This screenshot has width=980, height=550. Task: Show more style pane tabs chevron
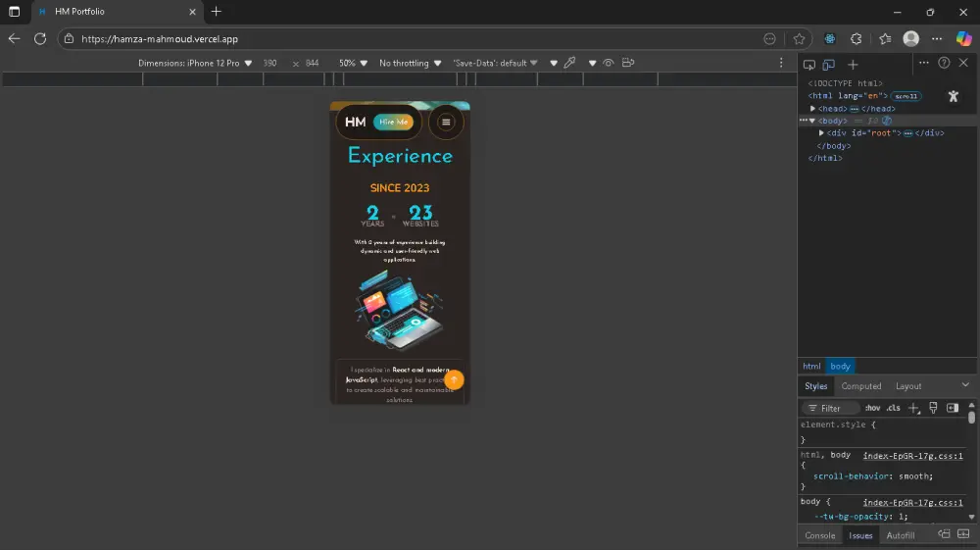tap(965, 385)
